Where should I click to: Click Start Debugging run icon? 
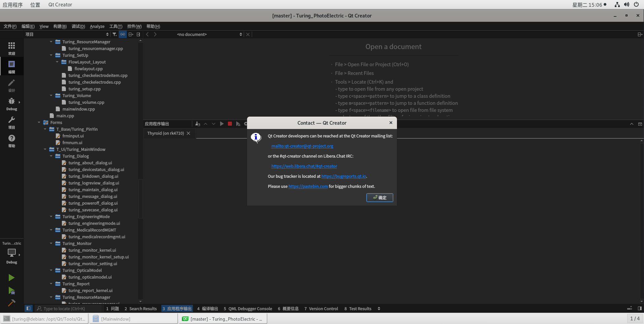[x=11, y=291]
